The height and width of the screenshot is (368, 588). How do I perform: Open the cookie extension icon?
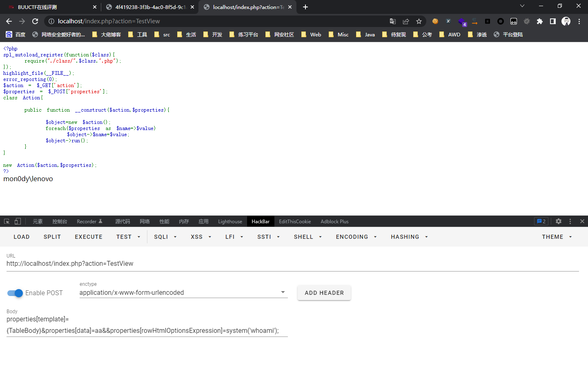coord(435,21)
